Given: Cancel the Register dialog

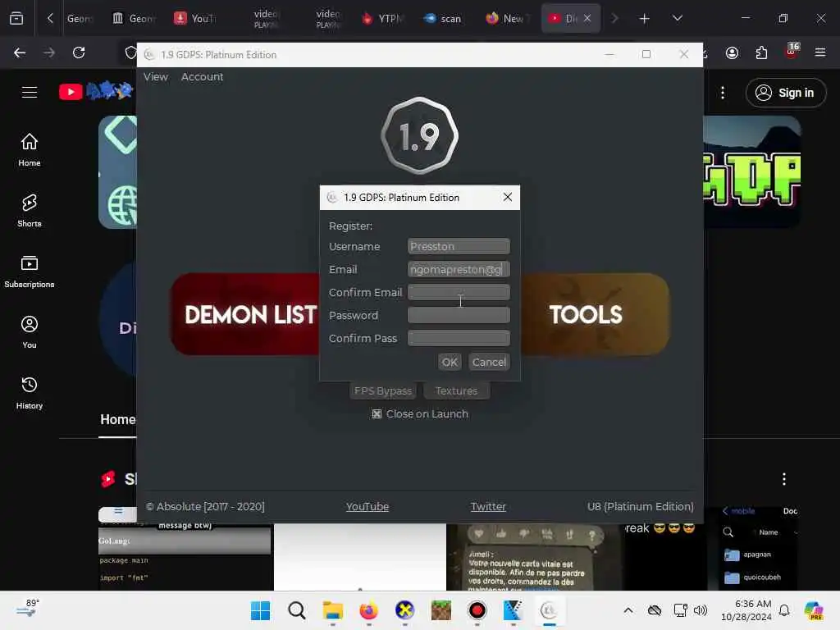Looking at the screenshot, I should 489,362.
